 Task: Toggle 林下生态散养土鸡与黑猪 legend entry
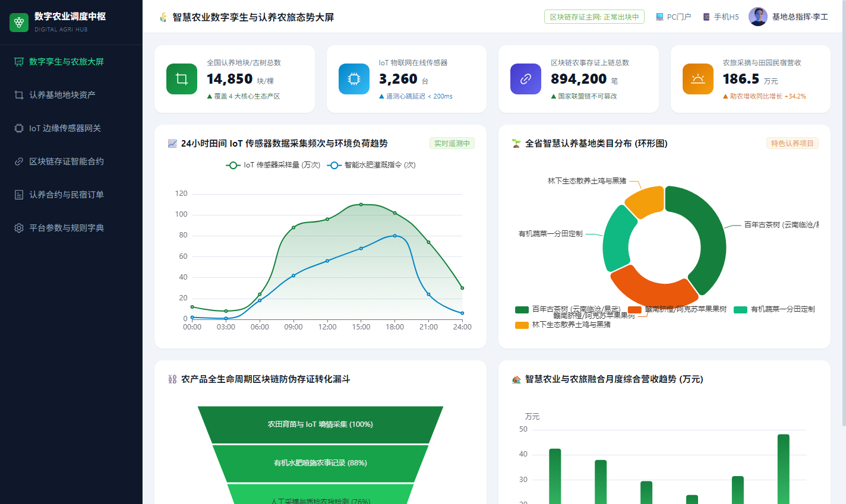pyautogui.click(x=563, y=325)
